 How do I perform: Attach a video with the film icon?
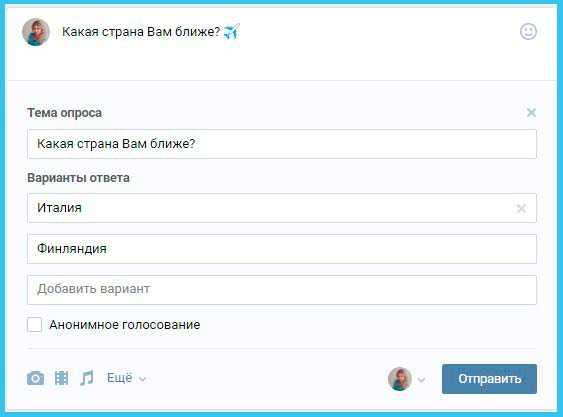click(61, 378)
